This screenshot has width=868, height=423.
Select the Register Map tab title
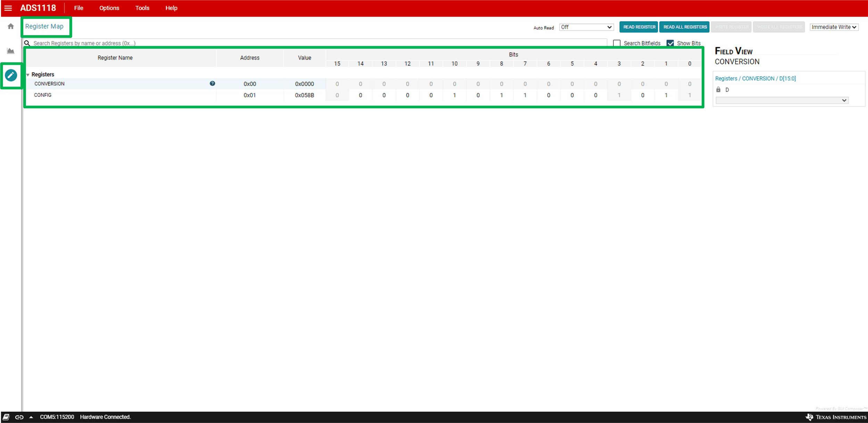[x=44, y=26]
